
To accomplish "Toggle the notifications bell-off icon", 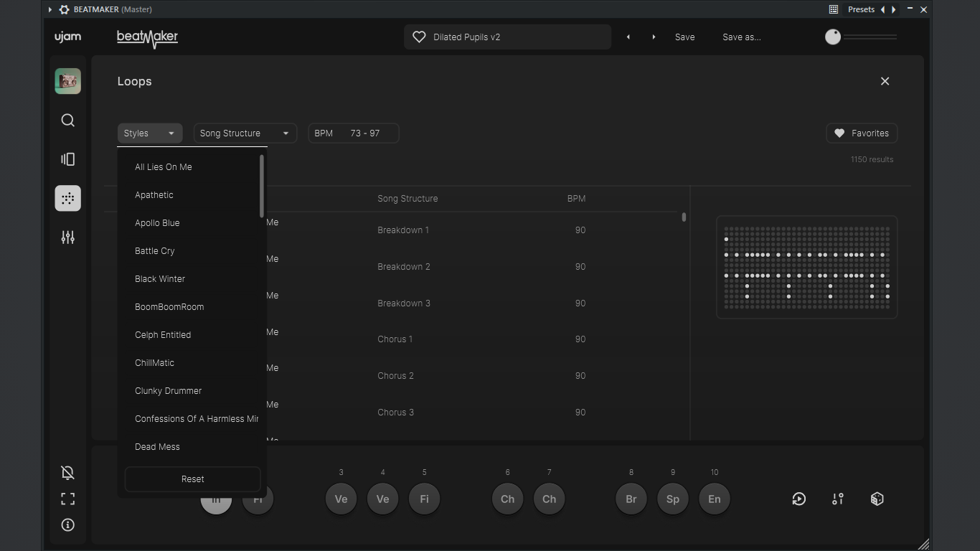I will pos(67,473).
